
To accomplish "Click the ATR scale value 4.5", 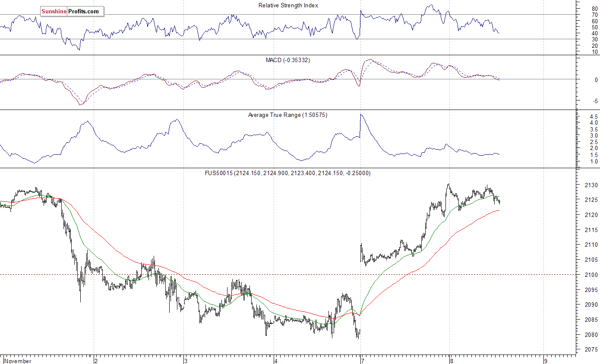I will [594, 116].
